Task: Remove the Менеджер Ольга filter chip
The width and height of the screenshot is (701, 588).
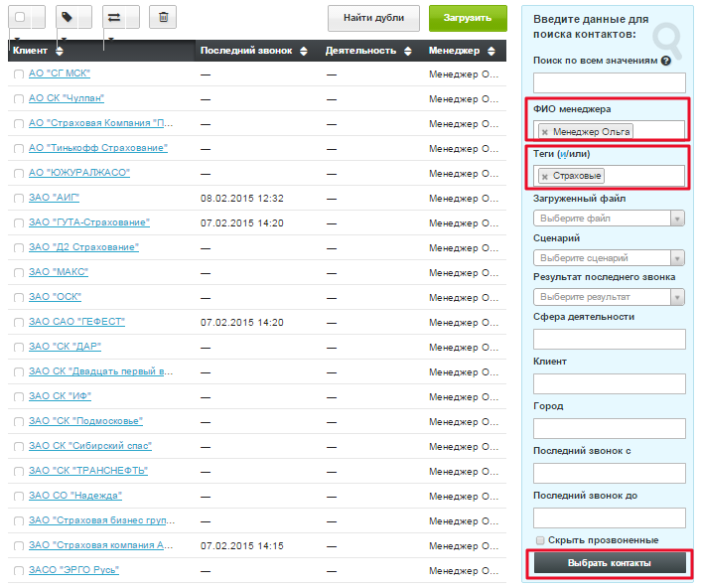Action: (x=544, y=131)
